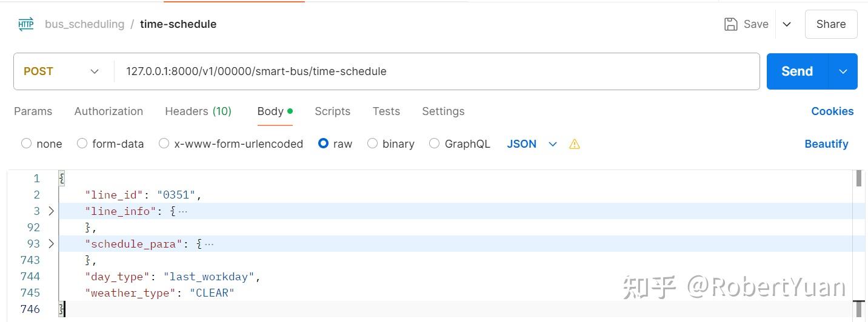Select the binary body option

[x=372, y=144]
